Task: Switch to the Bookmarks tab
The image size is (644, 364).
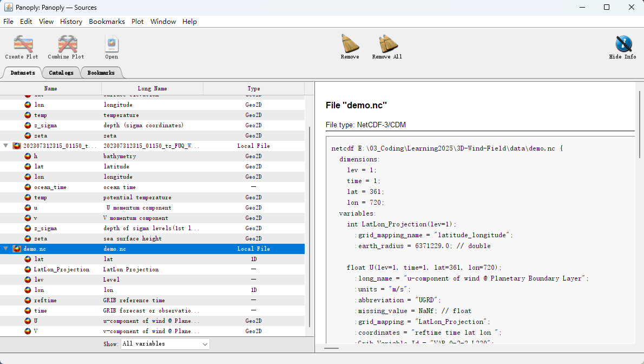Action: click(101, 73)
